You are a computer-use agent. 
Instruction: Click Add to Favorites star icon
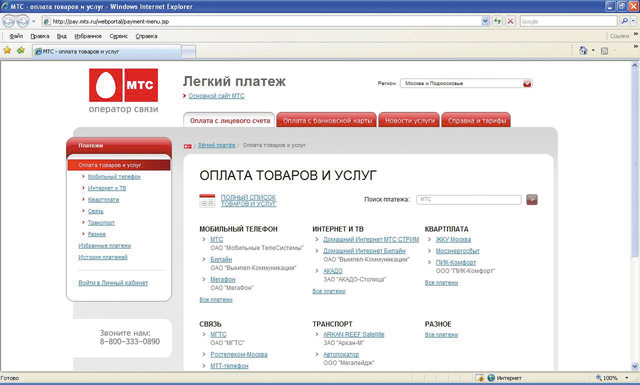click(x=21, y=51)
